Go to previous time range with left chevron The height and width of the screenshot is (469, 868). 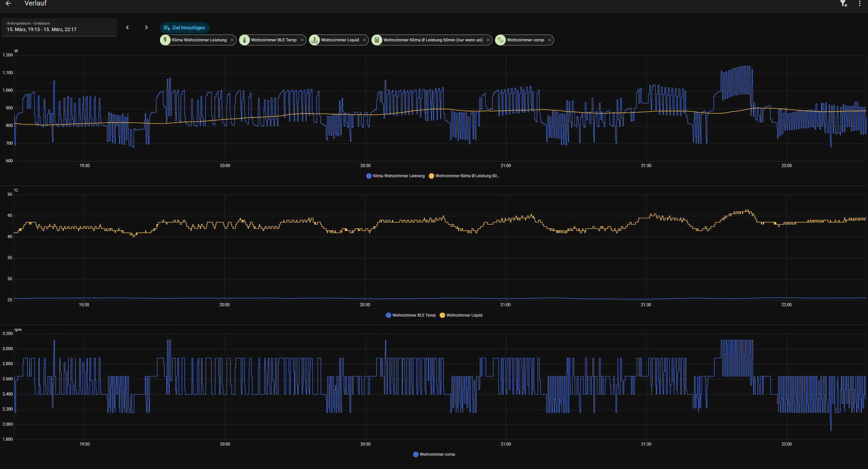(x=127, y=28)
